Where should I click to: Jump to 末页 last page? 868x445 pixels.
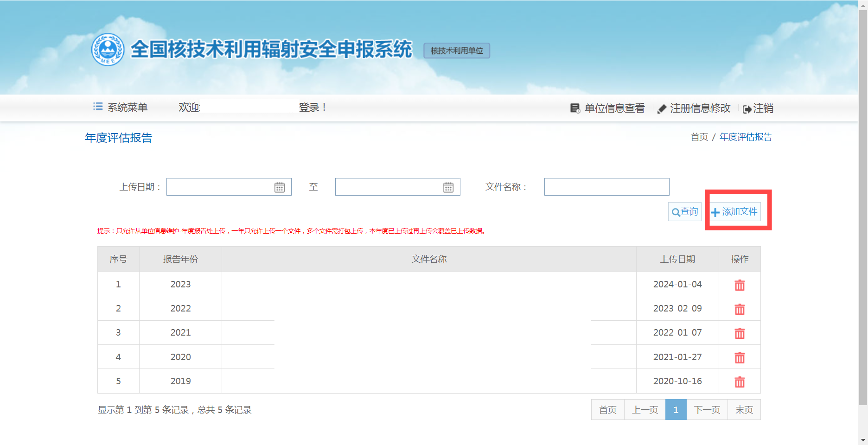(744, 410)
